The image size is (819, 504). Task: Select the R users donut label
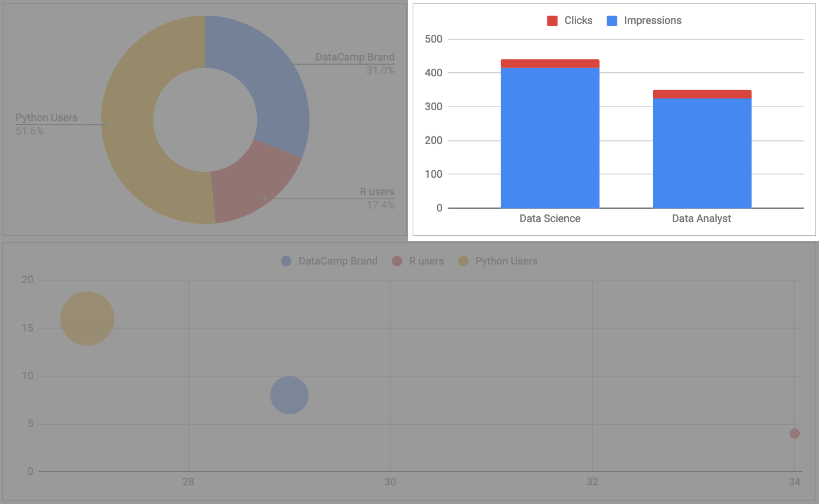377,192
